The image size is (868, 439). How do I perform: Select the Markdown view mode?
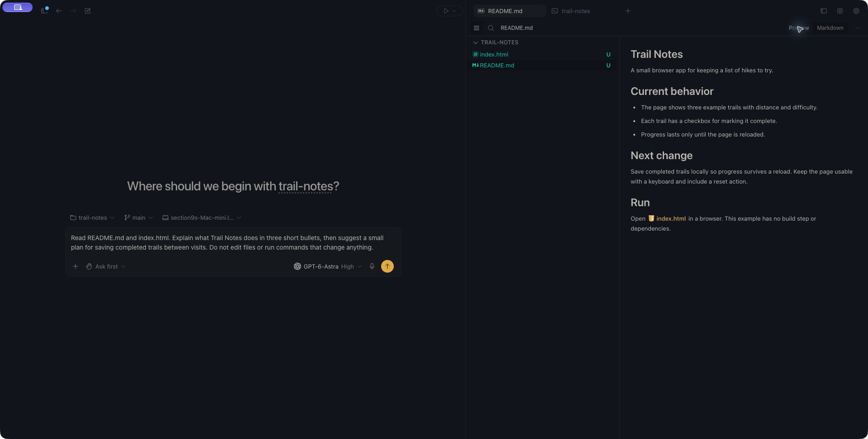(x=830, y=28)
